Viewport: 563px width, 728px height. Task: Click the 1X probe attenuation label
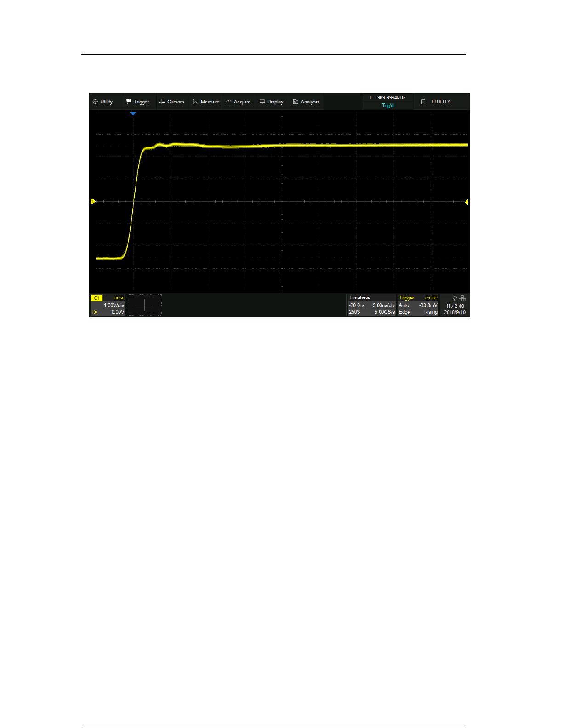[94, 312]
